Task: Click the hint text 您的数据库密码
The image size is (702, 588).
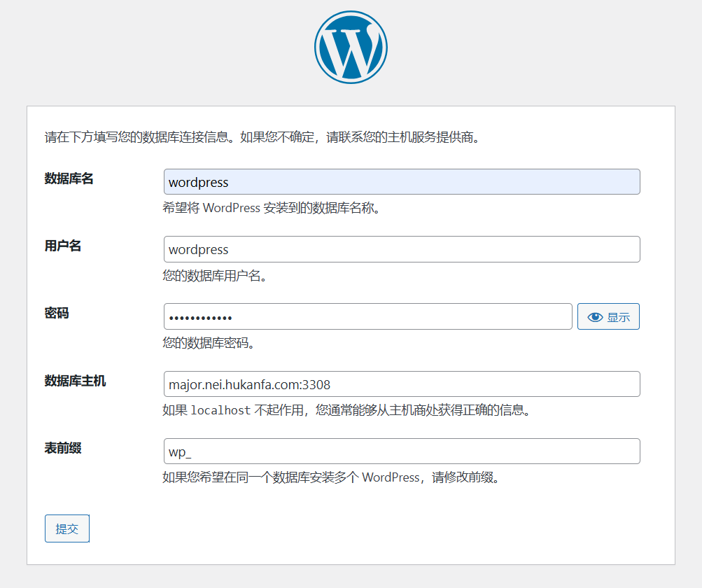Action: [x=209, y=343]
